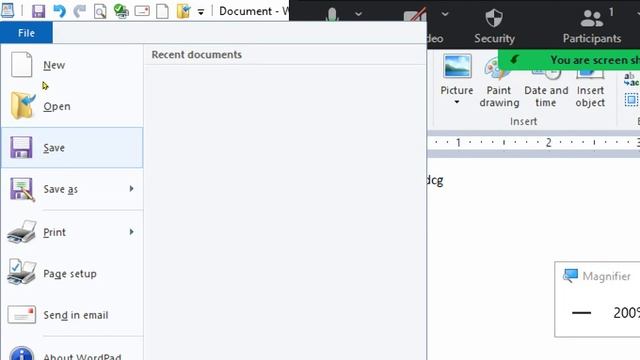The height and width of the screenshot is (360, 640).
Task: Click Paint drawing in the Insert group
Action: 499,82
